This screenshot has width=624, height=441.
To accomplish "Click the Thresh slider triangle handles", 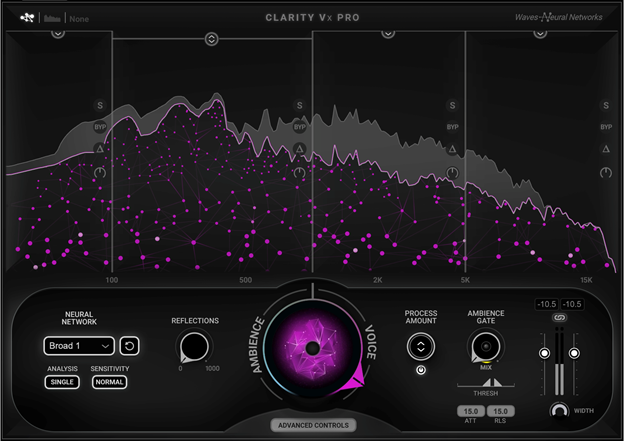I will point(492,382).
